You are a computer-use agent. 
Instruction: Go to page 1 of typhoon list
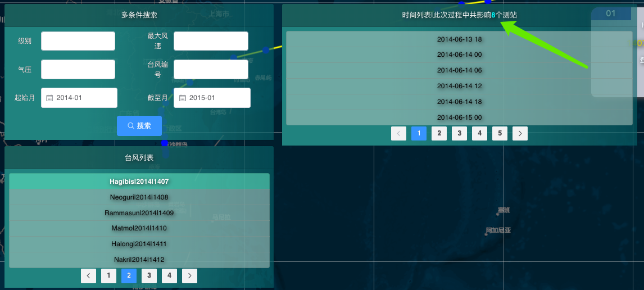[x=108, y=275]
